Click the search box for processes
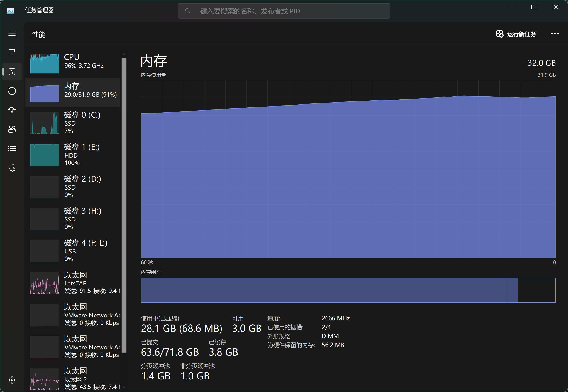 coord(284,11)
